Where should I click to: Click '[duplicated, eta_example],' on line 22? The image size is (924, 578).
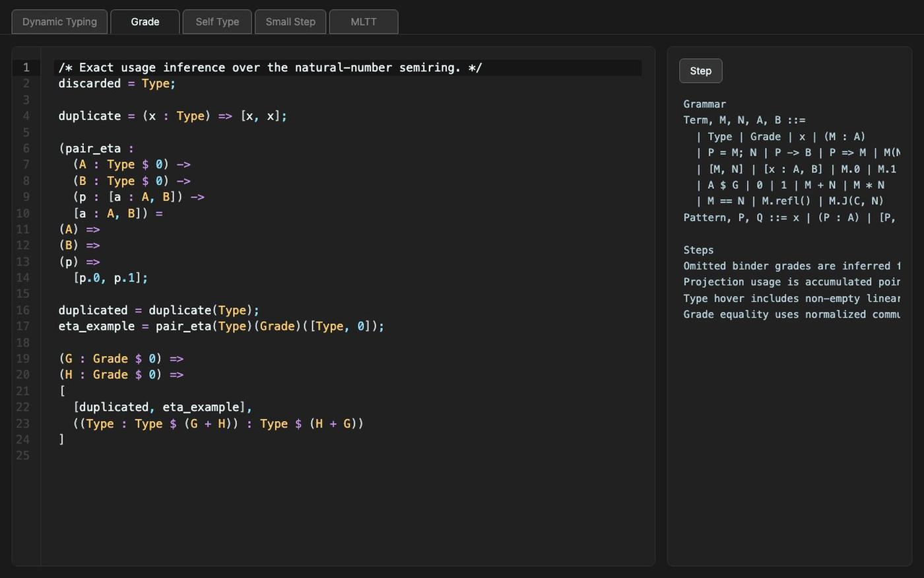pos(162,407)
